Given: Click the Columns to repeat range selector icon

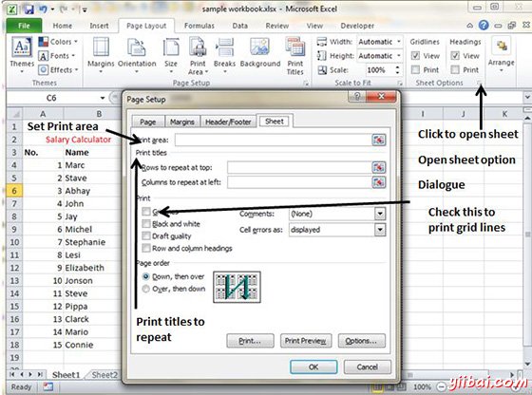Looking at the screenshot, I should 379,182.
